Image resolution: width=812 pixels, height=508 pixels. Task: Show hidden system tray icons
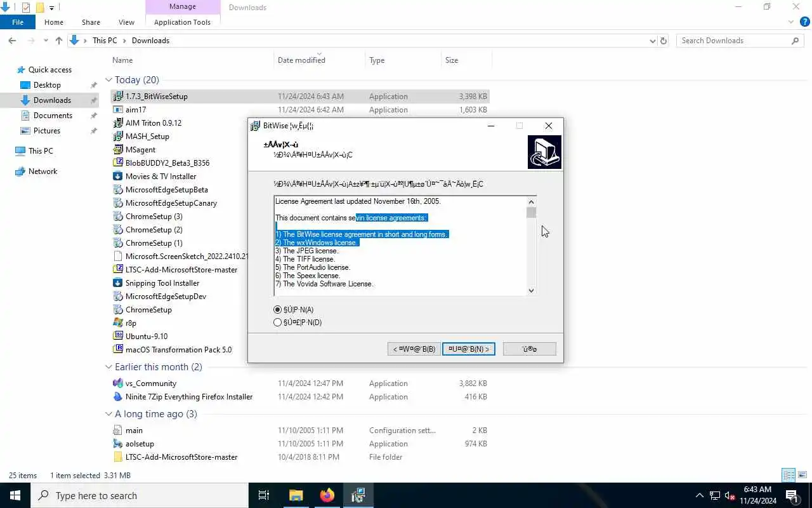coord(700,495)
